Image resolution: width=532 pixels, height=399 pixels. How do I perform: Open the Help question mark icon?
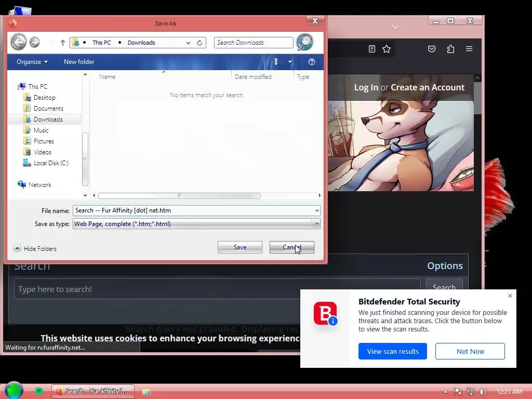coord(312,62)
